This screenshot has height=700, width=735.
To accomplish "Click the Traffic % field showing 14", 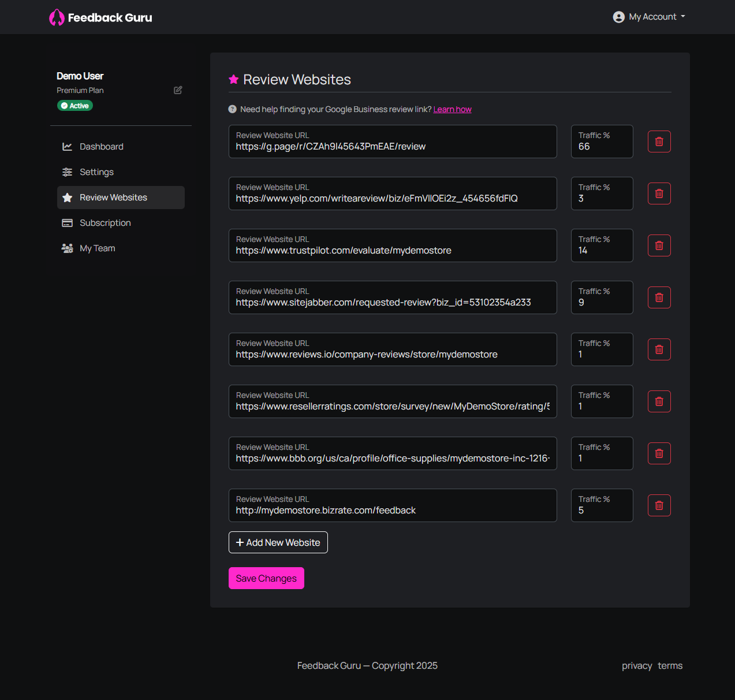I will tap(602, 245).
